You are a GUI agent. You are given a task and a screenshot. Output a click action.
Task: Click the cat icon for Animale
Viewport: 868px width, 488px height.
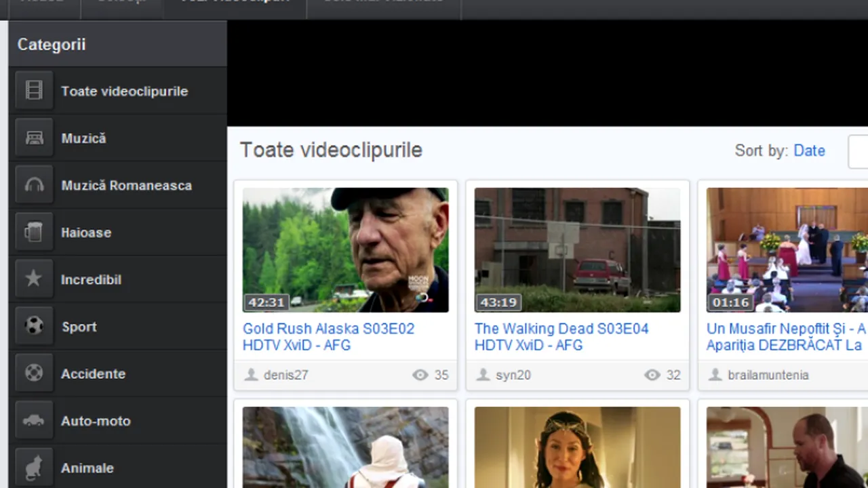pos(34,468)
